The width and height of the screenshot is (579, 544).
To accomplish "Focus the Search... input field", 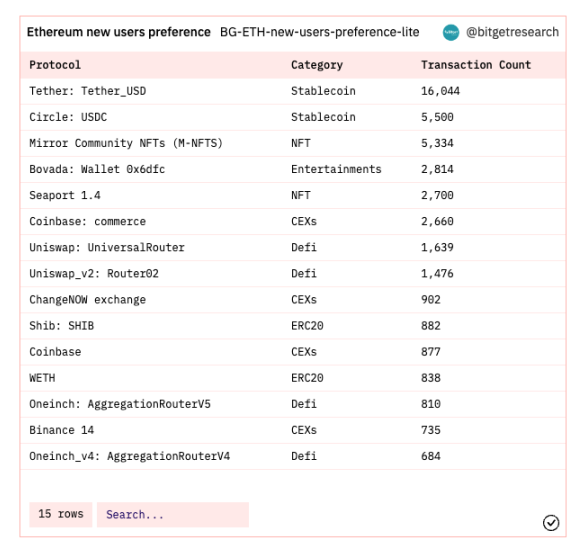I will tap(172, 514).
